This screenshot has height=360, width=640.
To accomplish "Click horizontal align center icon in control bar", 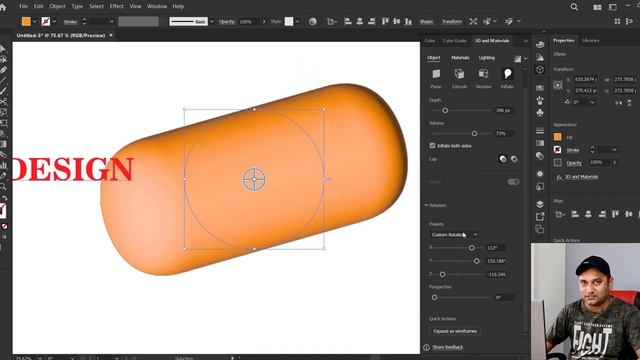I will 360,21.
